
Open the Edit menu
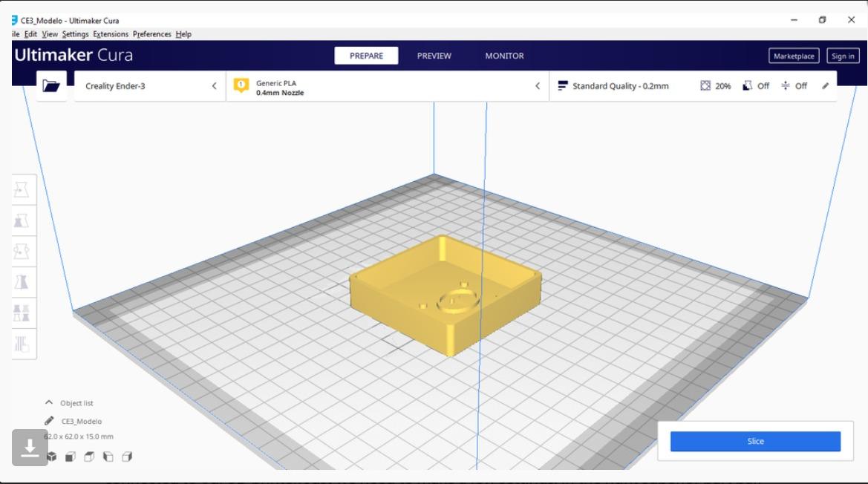pos(30,34)
